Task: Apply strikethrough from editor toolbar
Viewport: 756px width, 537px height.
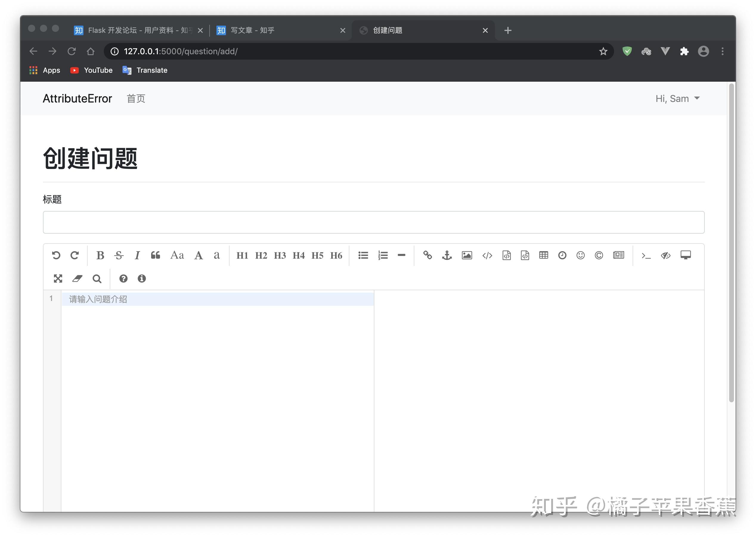Action: 119,255
